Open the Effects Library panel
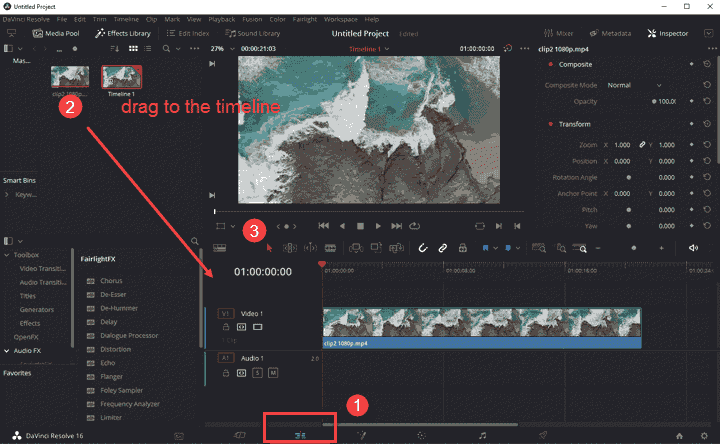 pyautogui.click(x=123, y=34)
